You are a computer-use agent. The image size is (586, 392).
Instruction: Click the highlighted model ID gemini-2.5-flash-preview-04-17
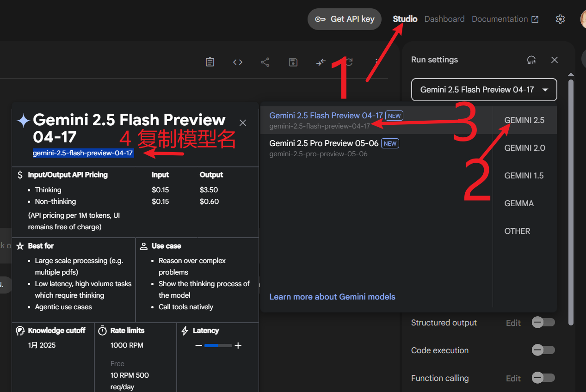[x=83, y=153]
